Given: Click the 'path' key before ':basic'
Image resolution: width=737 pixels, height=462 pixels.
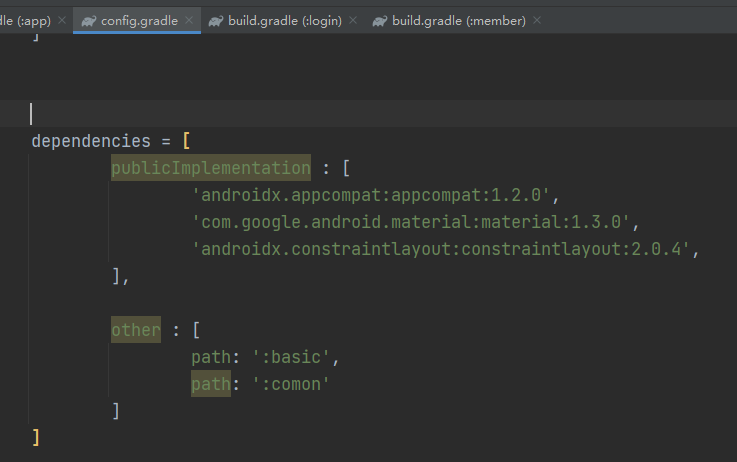Looking at the screenshot, I should [x=211, y=357].
